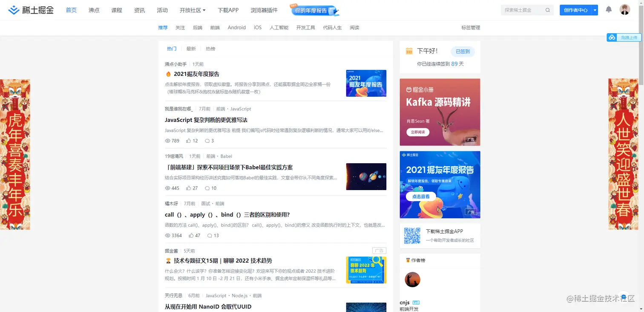Open the 2021掘友年度报告 article thumbnail
Screen dimensions: 644x312
point(366,83)
